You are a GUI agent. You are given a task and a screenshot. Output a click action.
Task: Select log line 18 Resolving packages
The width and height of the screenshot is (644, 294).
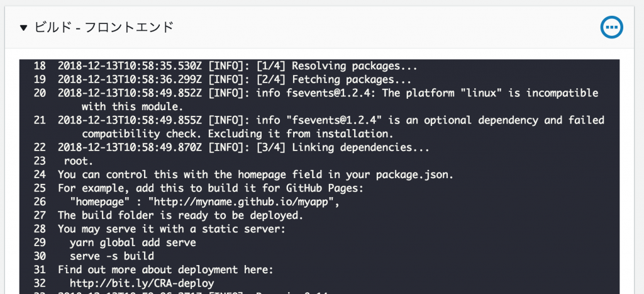click(x=237, y=66)
